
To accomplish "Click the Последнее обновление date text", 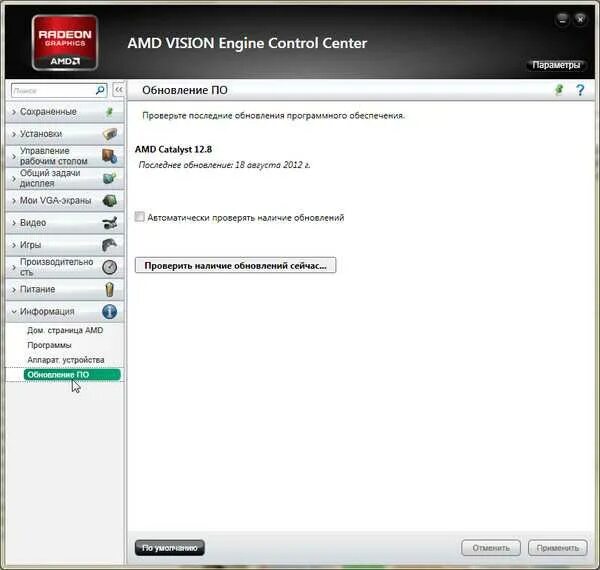I will [x=224, y=165].
